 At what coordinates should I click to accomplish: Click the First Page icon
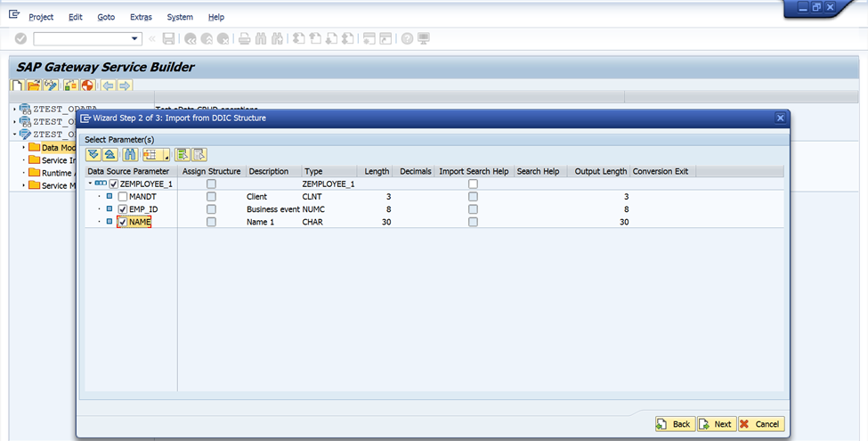point(299,39)
